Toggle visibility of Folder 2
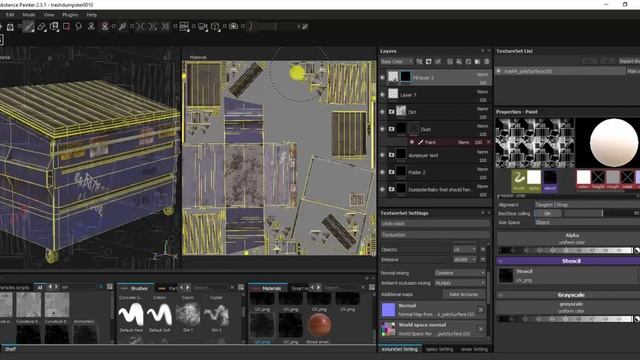The width and height of the screenshot is (640, 360). coord(382,172)
